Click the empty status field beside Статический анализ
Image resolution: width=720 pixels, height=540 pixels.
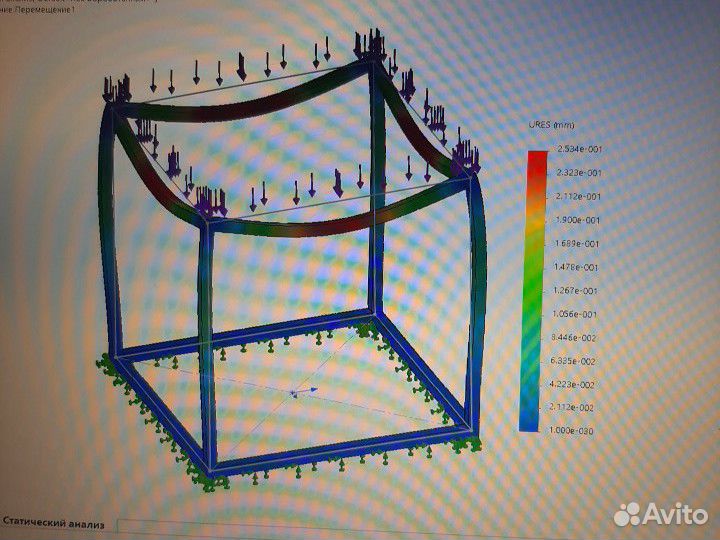point(300,523)
